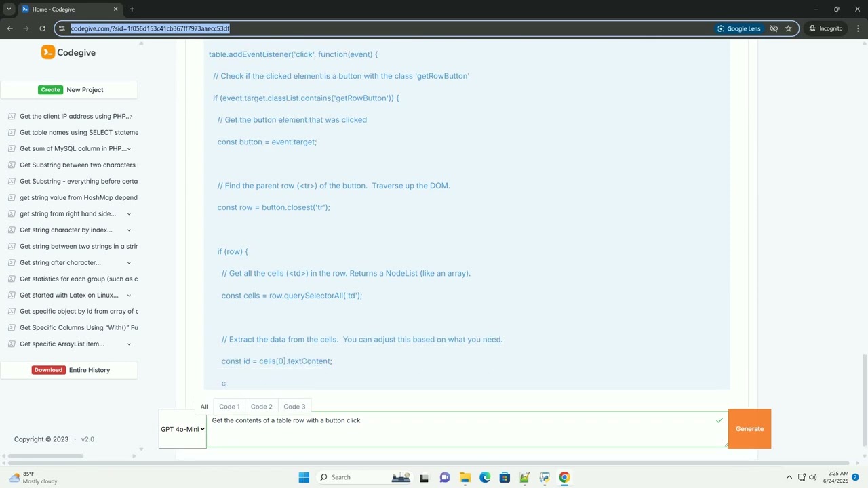Click terminal icon beside 'Get started with Latex on Linux'

pyautogui.click(x=12, y=295)
